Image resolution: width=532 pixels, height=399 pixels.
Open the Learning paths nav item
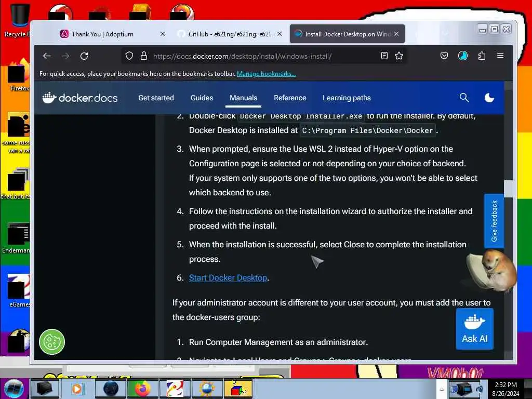coord(347,98)
